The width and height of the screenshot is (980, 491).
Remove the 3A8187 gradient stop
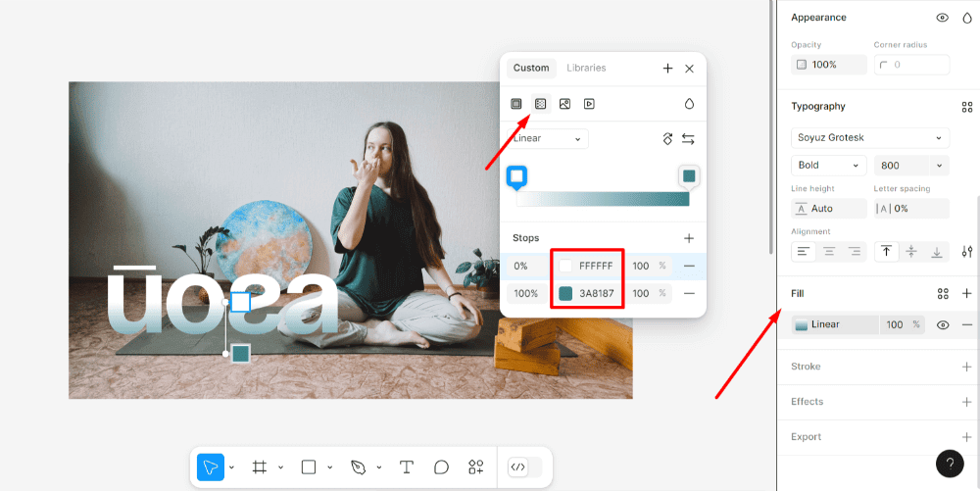(689, 293)
